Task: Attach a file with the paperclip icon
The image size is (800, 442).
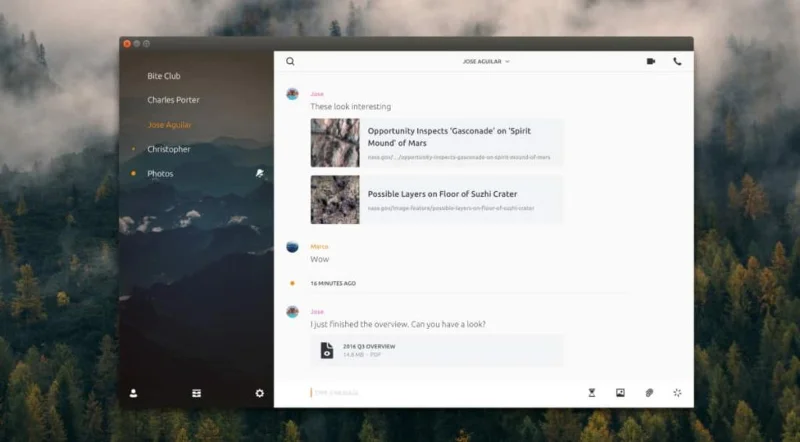Action: tap(649, 392)
